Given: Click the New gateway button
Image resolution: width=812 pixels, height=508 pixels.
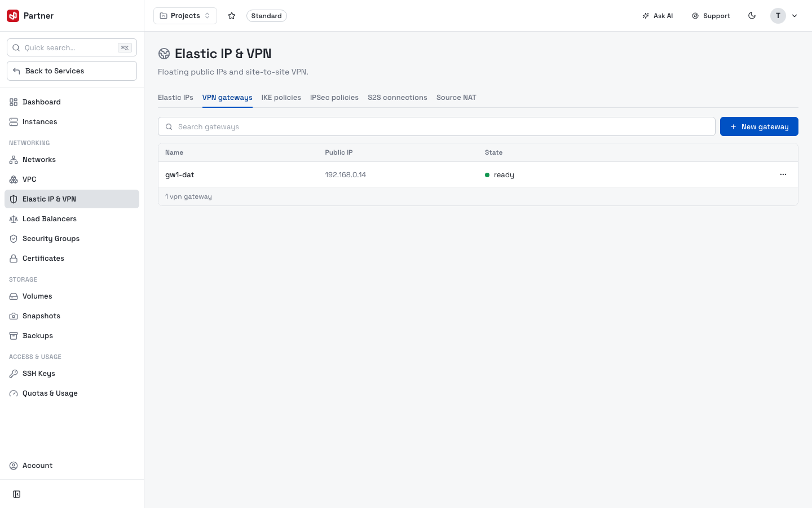Looking at the screenshot, I should (759, 126).
